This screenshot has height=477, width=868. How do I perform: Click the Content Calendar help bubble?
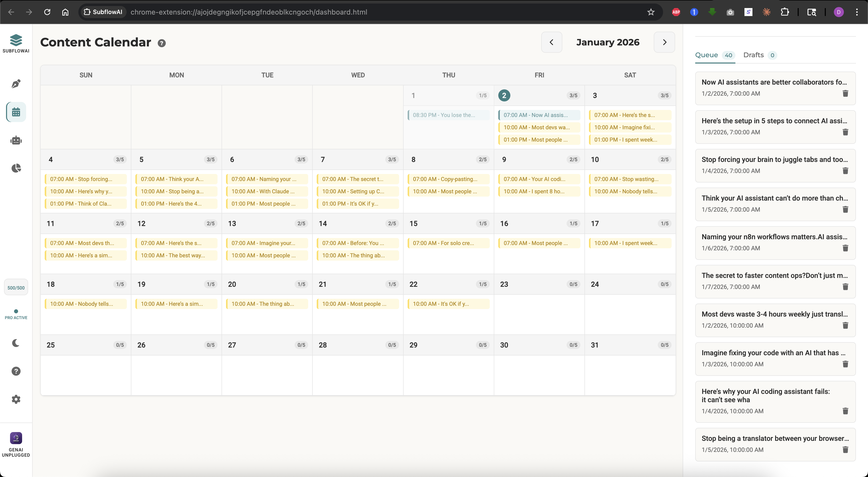click(x=162, y=43)
